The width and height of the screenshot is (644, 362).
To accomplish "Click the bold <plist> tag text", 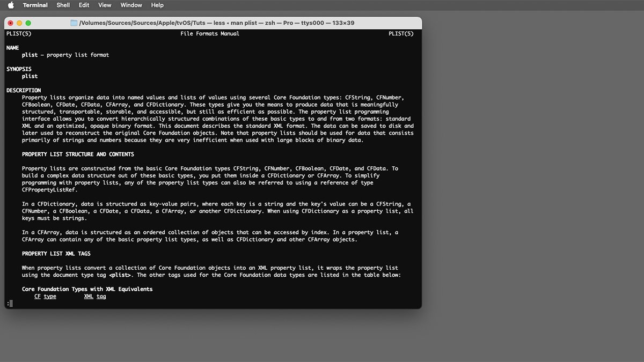I will tap(120, 275).
